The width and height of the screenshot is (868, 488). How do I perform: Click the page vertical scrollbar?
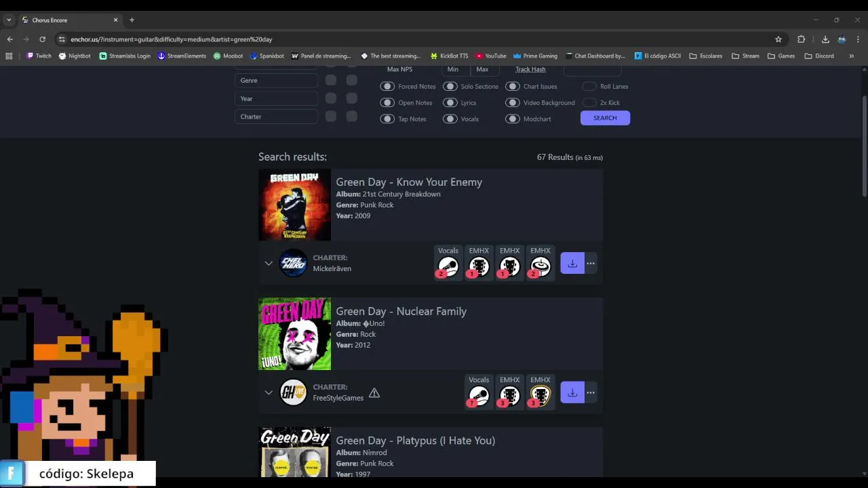click(x=864, y=146)
